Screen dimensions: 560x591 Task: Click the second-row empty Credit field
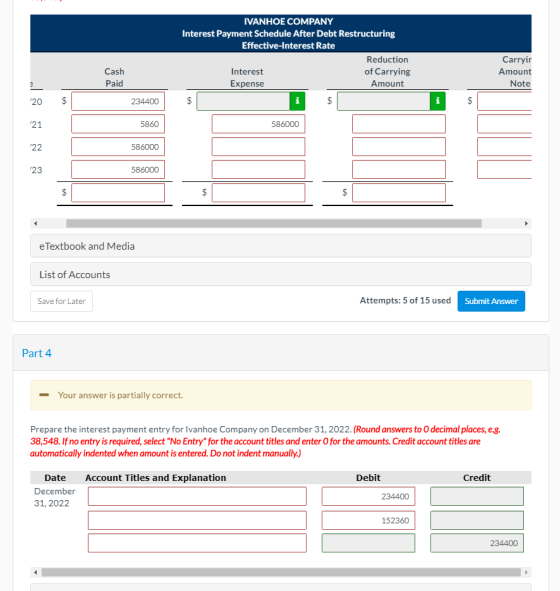[x=477, y=521]
